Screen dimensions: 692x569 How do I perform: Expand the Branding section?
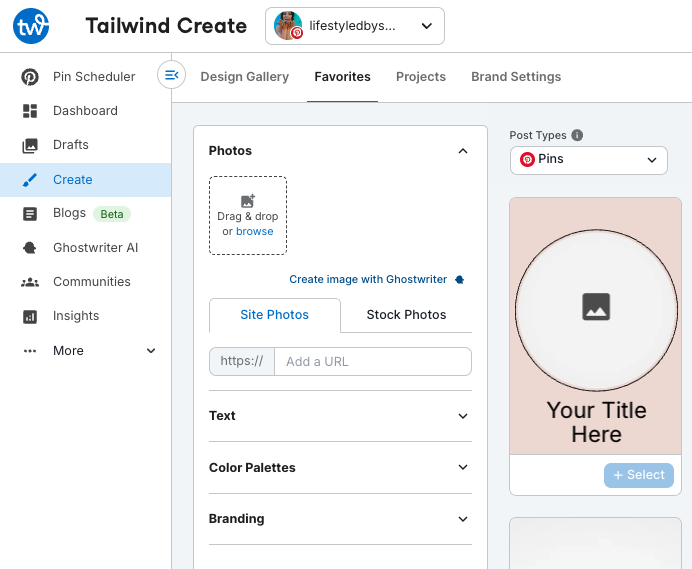[x=340, y=519]
